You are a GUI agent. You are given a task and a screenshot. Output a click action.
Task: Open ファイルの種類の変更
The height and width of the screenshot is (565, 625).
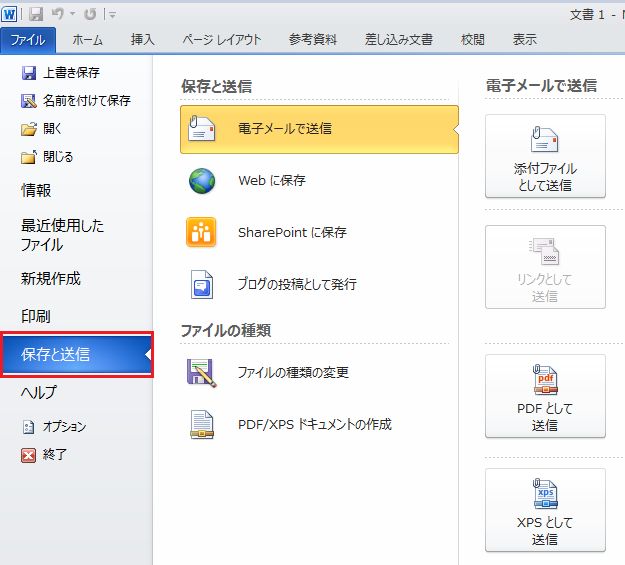(x=292, y=373)
